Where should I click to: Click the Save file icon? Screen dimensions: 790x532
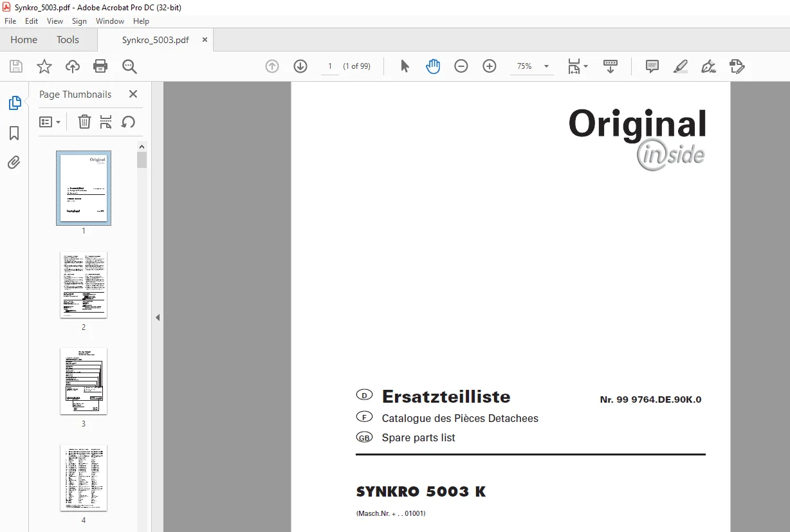[16, 66]
